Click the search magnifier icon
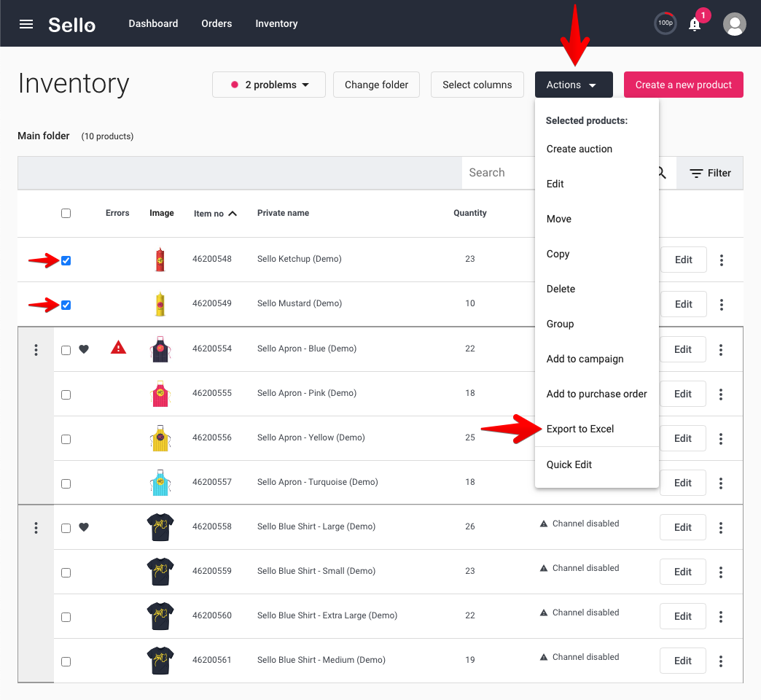Viewport: 761px width, 700px height. pos(662,172)
